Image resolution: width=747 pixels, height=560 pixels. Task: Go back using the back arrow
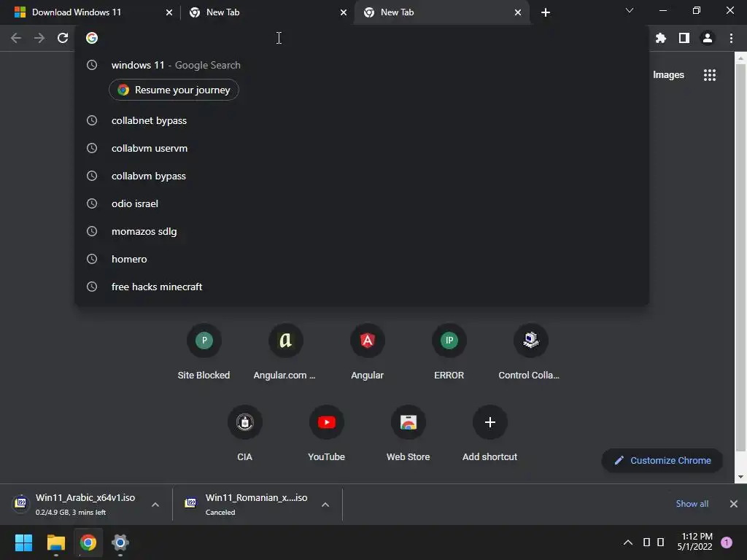point(16,38)
